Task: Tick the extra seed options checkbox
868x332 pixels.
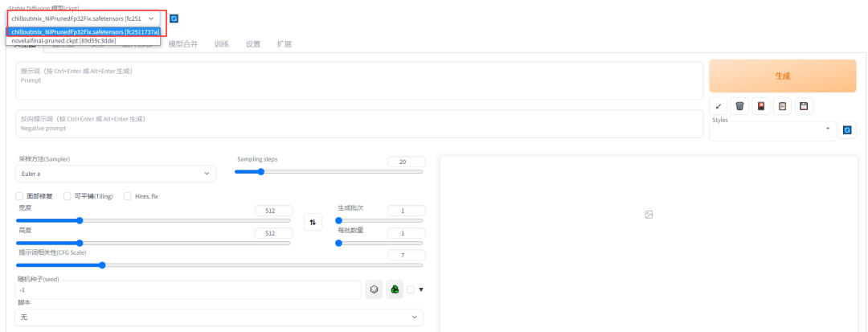Action: 410,289
